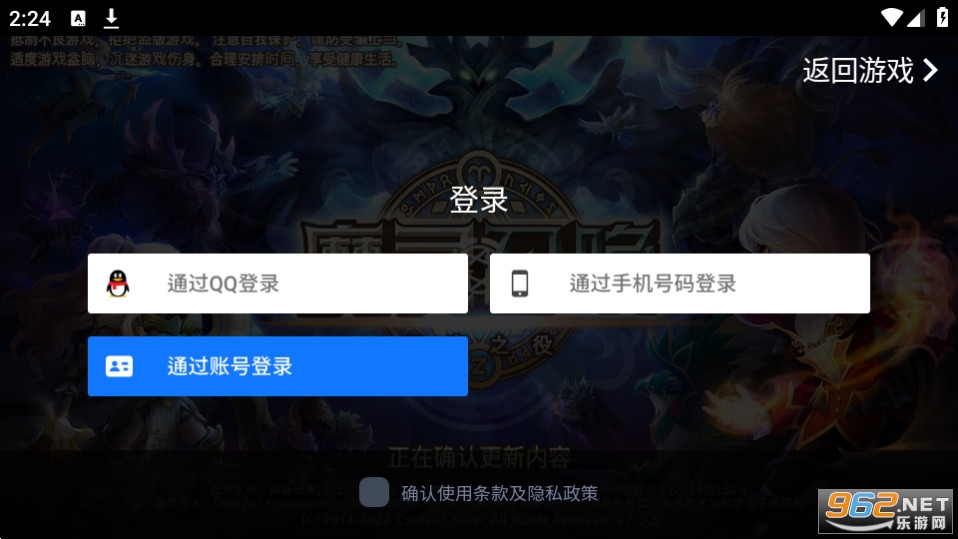Click the 962.NET watermark logo
Viewport: 958px width, 539px height.
(x=885, y=511)
